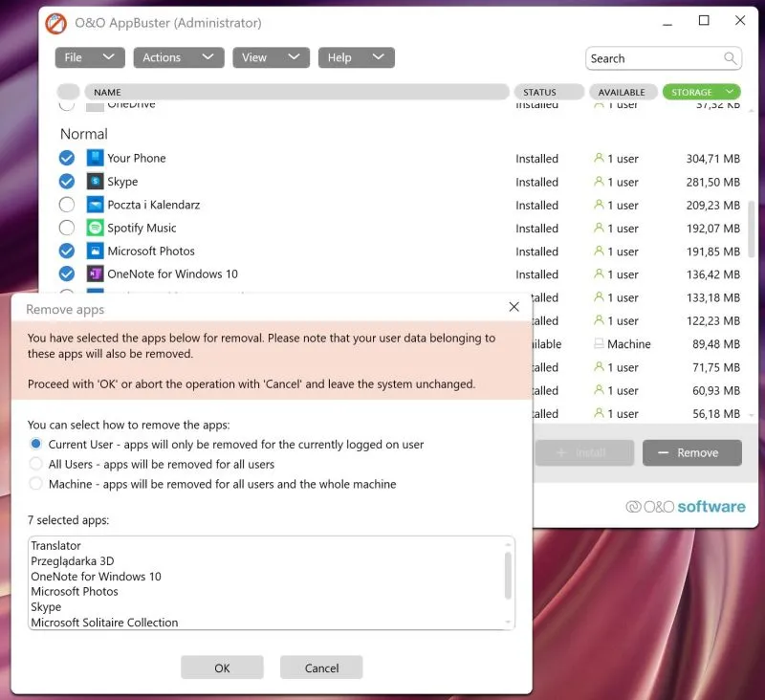Open the View menu dropdown
This screenshot has width=765, height=700.
[x=271, y=57]
